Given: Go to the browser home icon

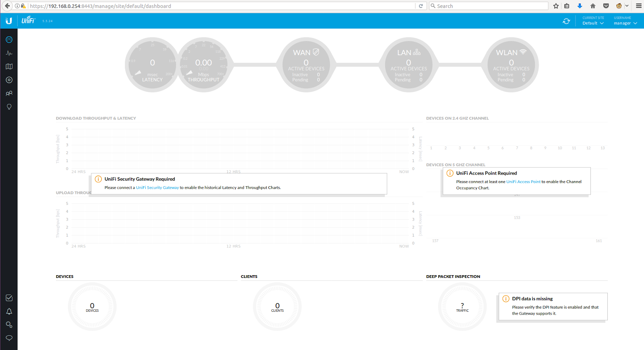Looking at the screenshot, I should click(x=592, y=6).
